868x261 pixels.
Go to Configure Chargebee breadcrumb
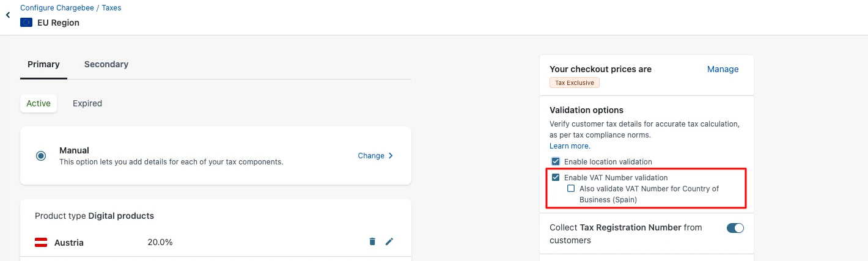click(57, 8)
